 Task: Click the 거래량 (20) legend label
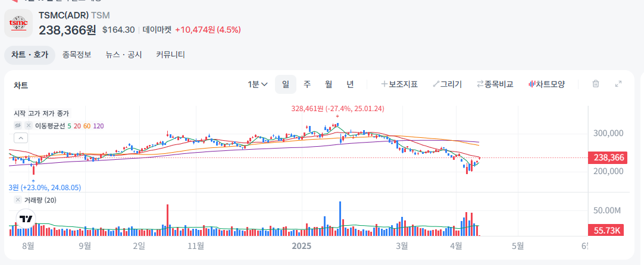[x=40, y=200]
